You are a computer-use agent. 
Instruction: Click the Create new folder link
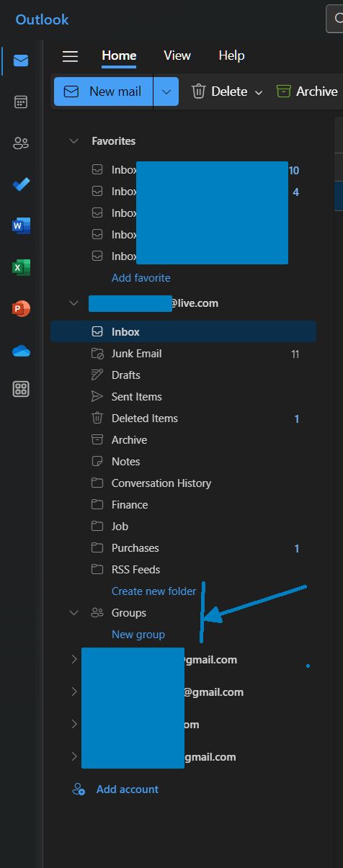(x=153, y=591)
